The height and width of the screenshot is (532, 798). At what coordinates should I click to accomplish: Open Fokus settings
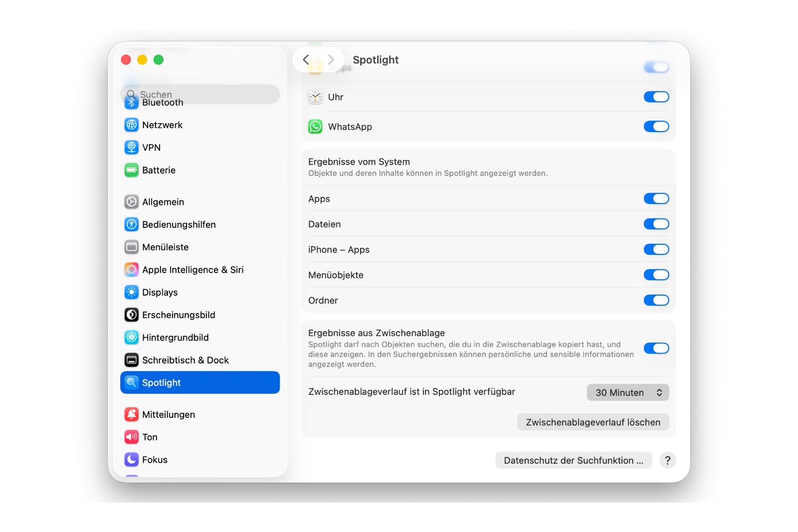155,459
